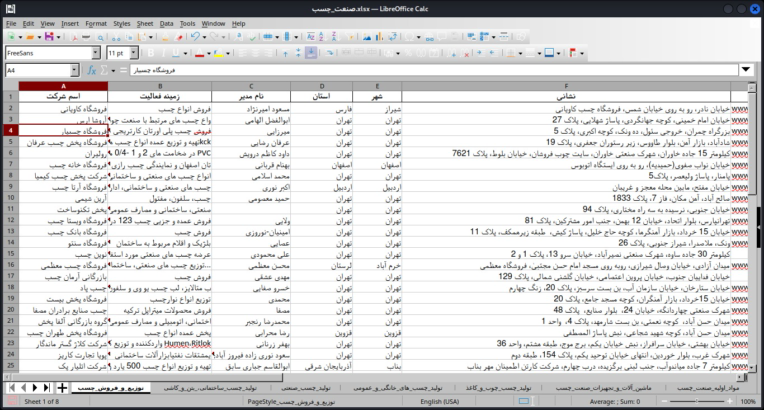Adjust the zoom slider in status bar
Screen dimensions: 764x410
pos(697,401)
